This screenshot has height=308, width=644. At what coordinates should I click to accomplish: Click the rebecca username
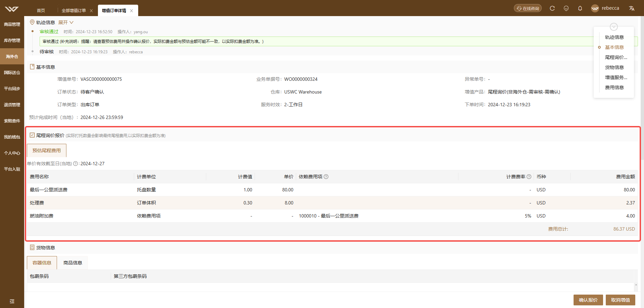(610, 8)
